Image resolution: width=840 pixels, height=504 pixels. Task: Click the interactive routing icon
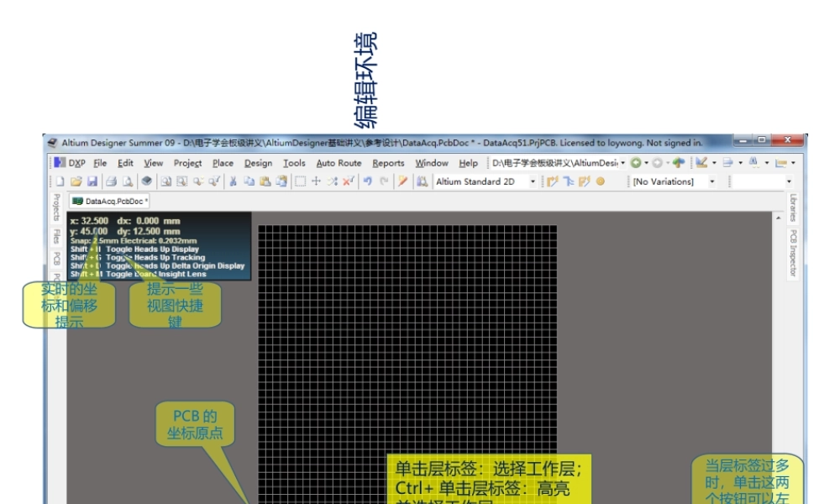553,181
